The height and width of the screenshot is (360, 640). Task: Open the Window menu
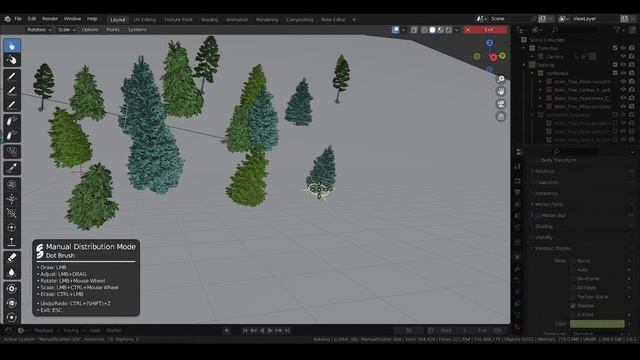click(x=72, y=19)
